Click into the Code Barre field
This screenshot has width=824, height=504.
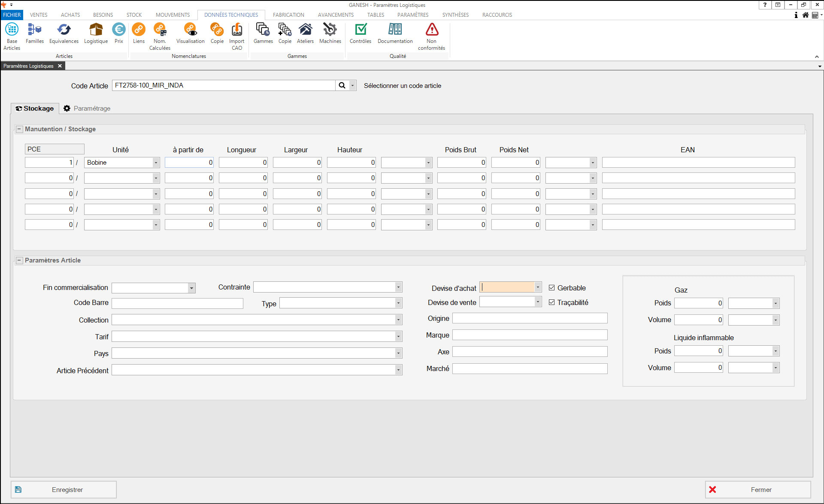(x=177, y=303)
